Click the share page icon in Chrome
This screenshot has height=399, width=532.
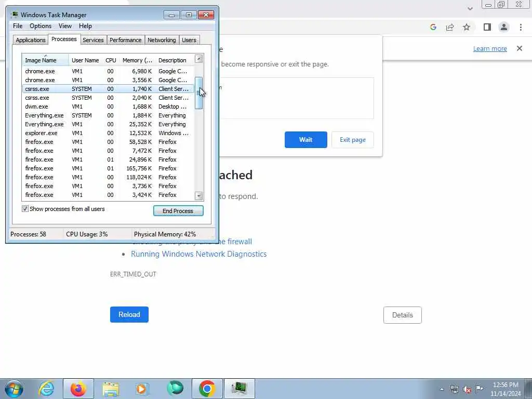click(x=450, y=27)
